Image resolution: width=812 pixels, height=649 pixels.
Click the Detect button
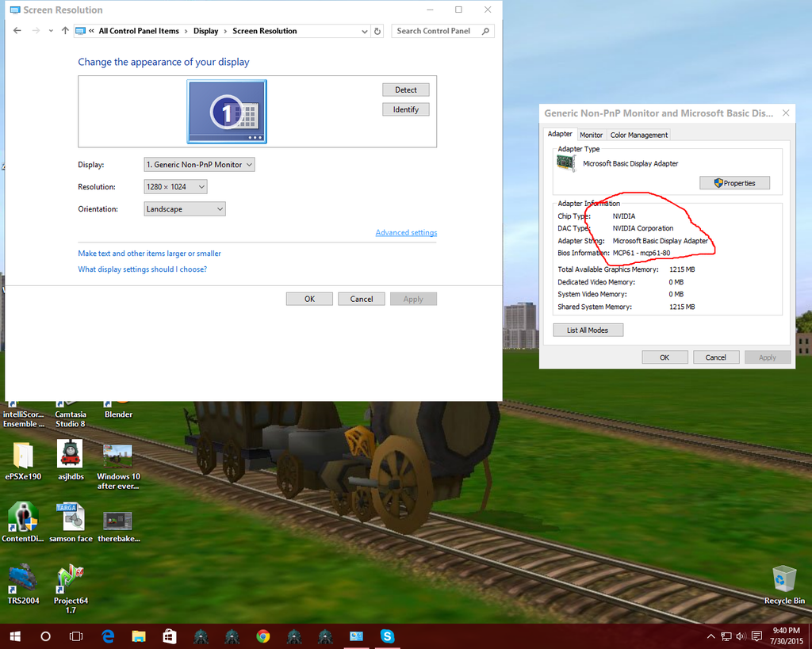point(405,90)
